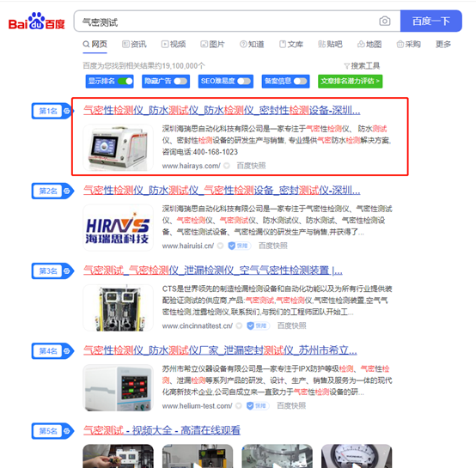Click the 保障 shield icon beside www.helium-test.com
Screen dimensions: 476x468
point(250,406)
